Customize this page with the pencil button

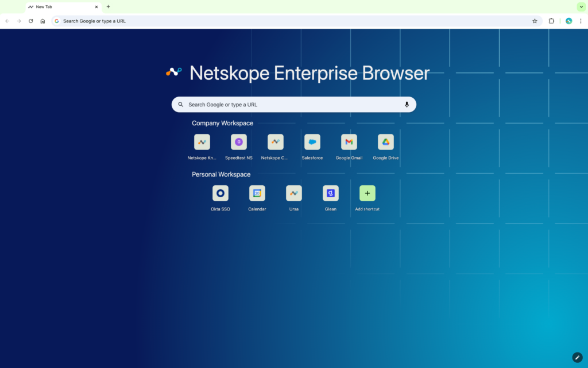[x=577, y=358]
